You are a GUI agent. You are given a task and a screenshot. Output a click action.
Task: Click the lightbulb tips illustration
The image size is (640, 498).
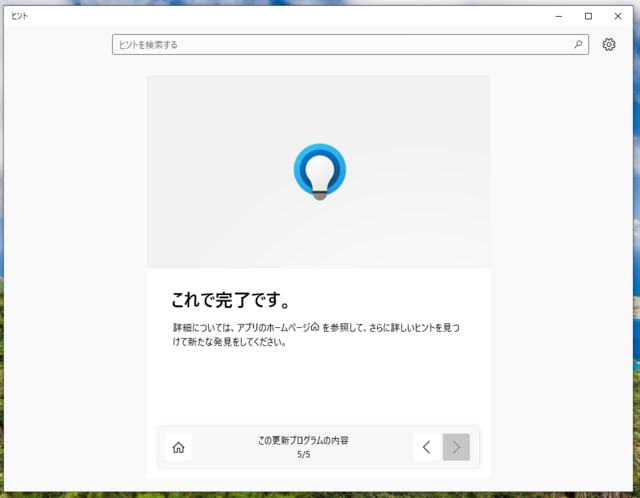point(320,171)
